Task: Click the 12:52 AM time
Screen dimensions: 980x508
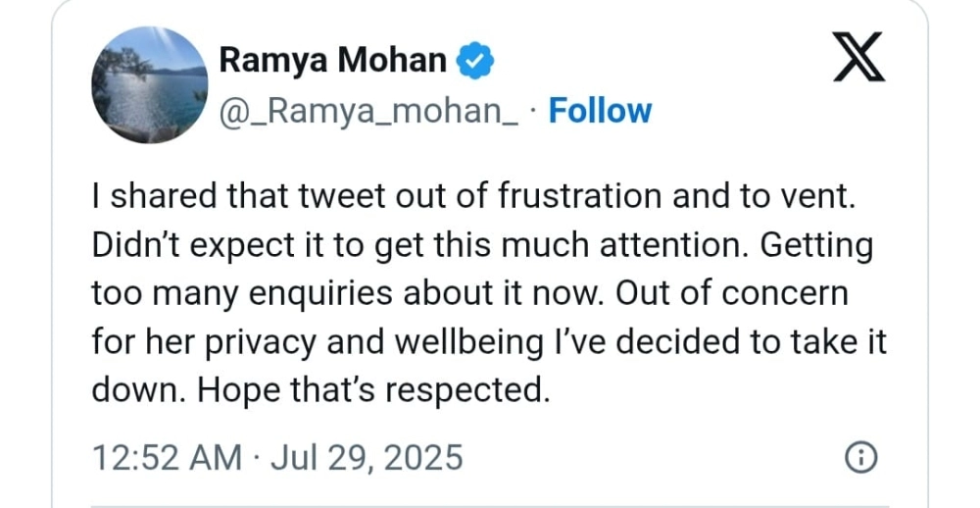Action: coord(165,458)
